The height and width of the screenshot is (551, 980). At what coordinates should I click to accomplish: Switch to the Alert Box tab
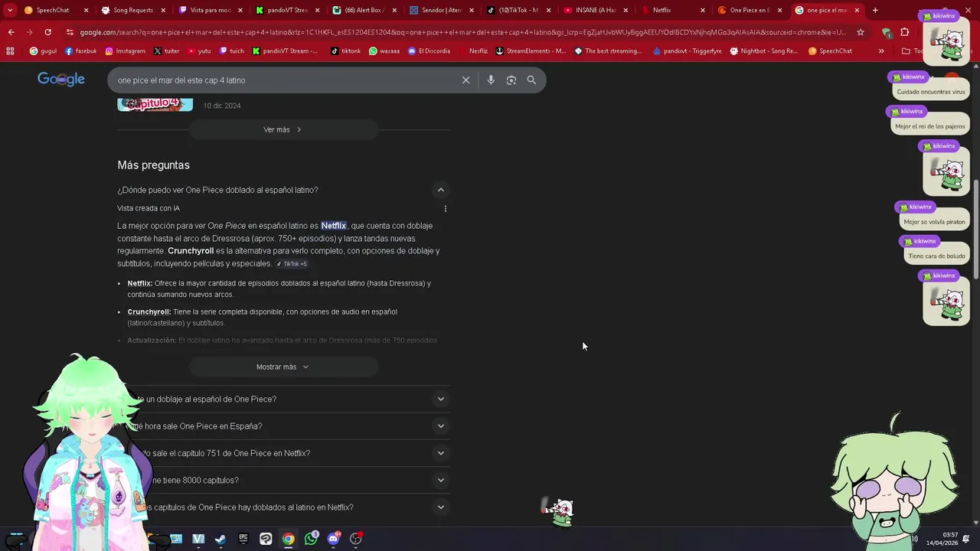[364, 10]
